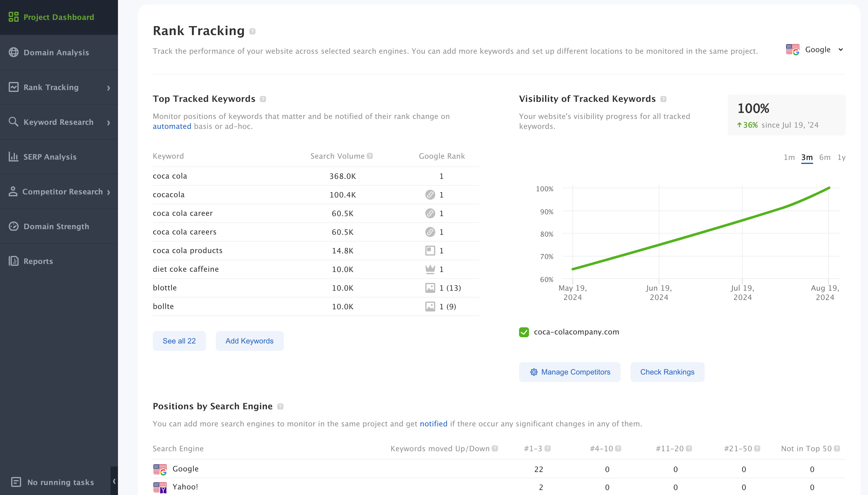Switch visibility chart to 1y range

coord(842,157)
